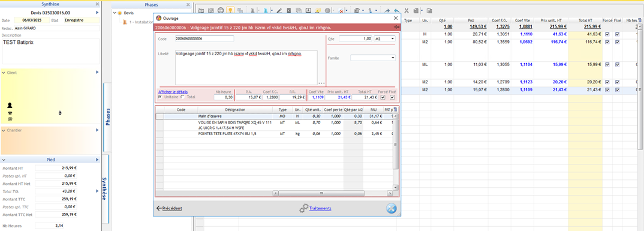Open the Famille dropdown
Viewport: 644px width, 231px height.
(x=393, y=58)
